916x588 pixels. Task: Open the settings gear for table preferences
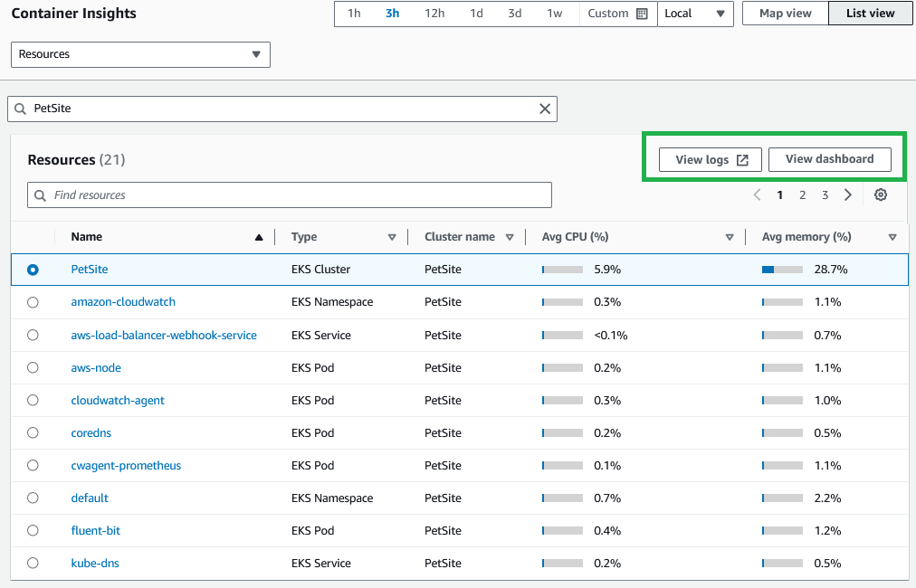tap(880, 194)
